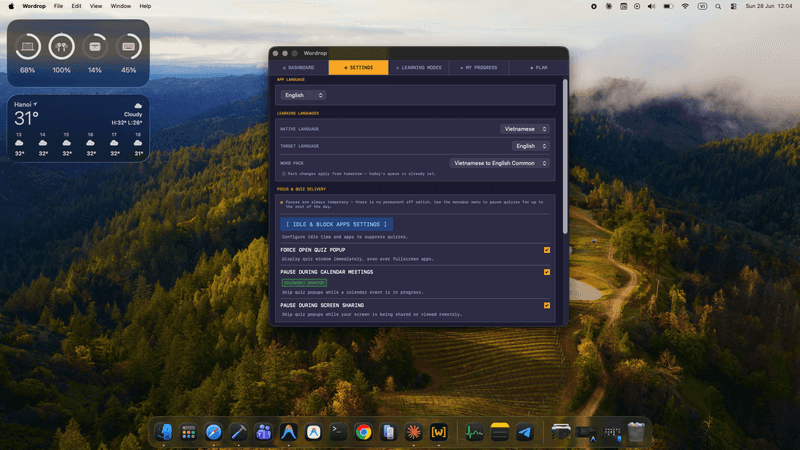
Task: Open the Trash in the Dock
Action: 636,432
